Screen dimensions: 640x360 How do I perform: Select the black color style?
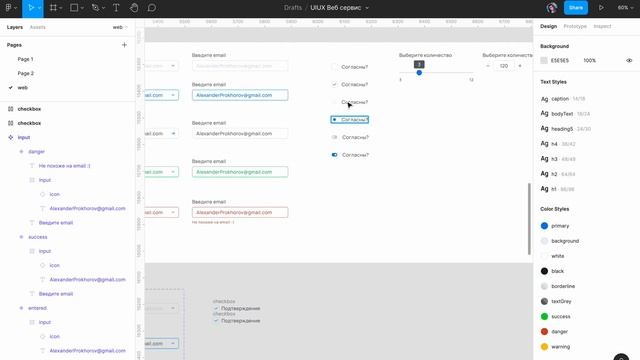point(552,271)
